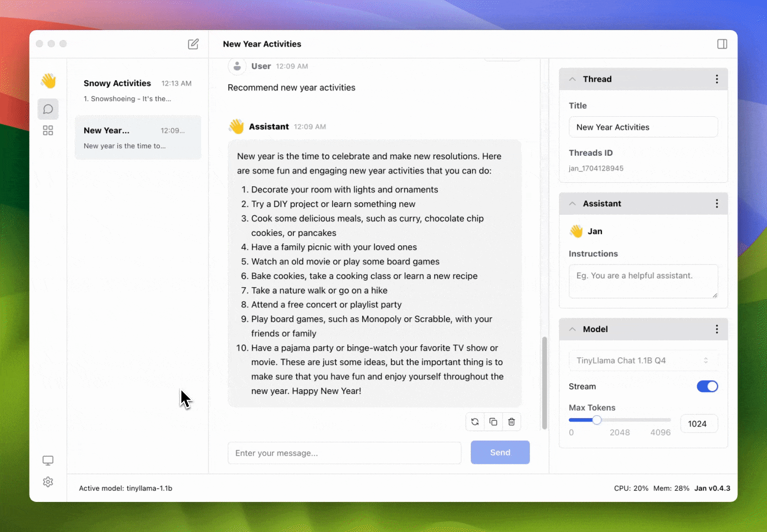Open the Thread options kebab menu
767x532 pixels.
(717, 79)
